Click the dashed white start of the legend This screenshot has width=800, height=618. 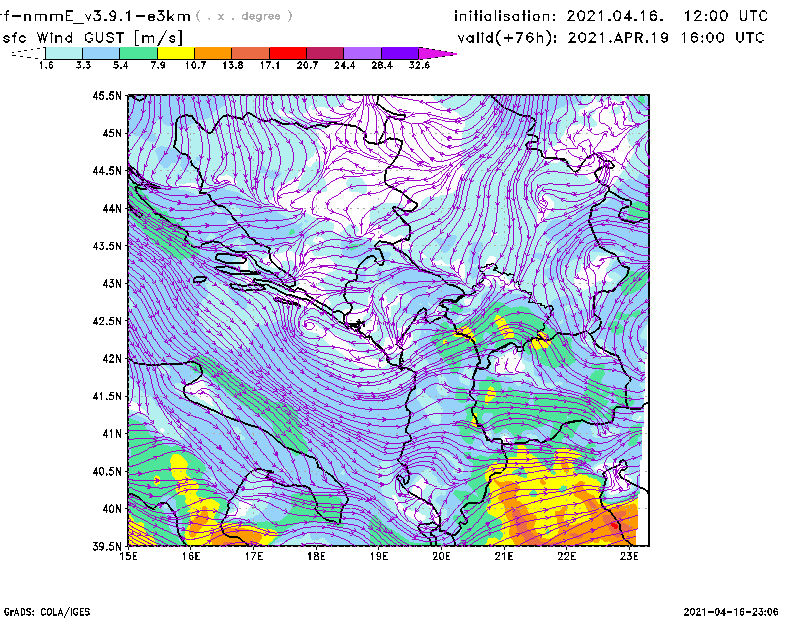pyautogui.click(x=28, y=53)
